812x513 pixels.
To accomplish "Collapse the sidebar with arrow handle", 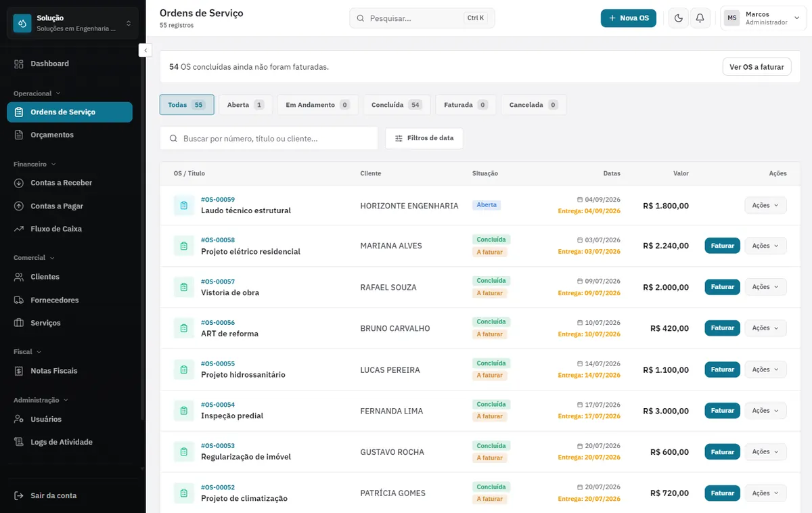I will [145, 50].
